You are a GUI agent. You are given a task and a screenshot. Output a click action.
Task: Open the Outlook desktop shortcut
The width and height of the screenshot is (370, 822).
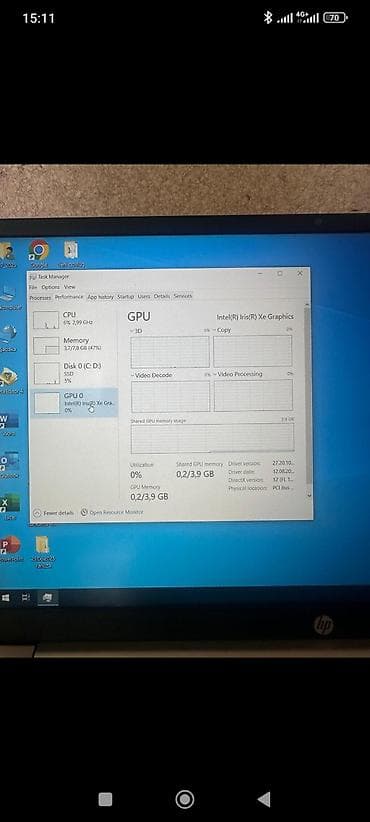[x=10, y=461]
